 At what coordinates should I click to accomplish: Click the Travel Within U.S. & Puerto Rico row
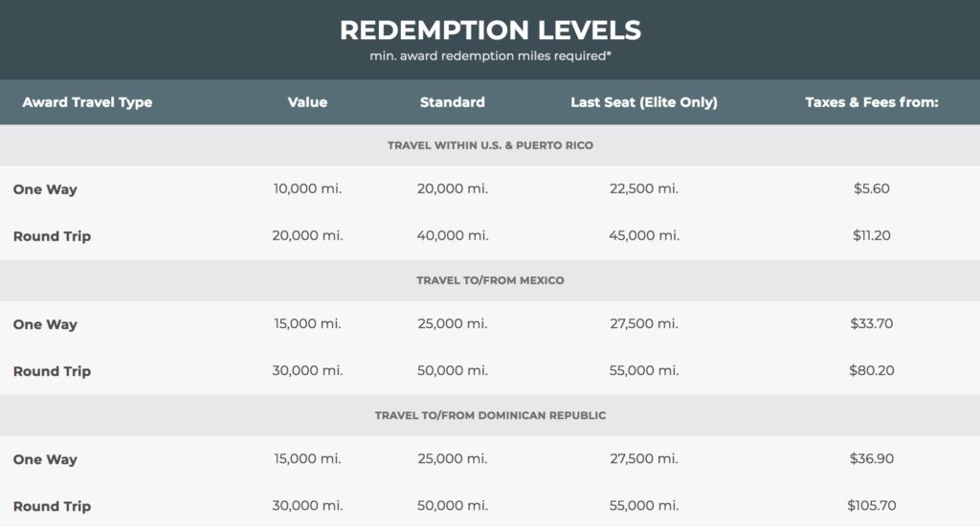tap(490, 145)
